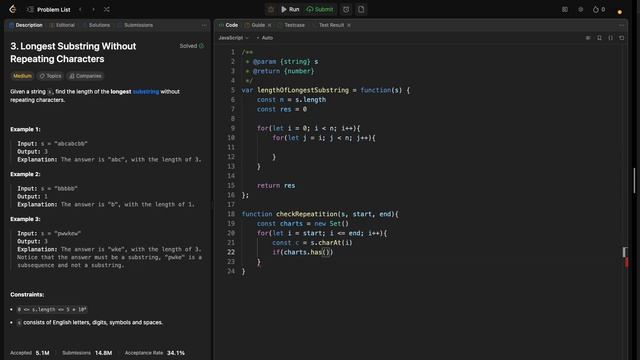Switch to the Editorial tab

(x=62, y=25)
